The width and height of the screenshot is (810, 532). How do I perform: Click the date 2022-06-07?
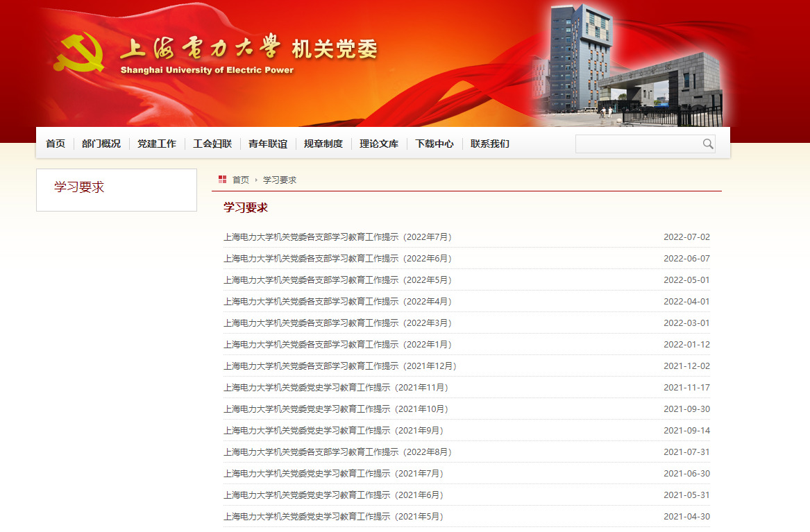click(686, 259)
